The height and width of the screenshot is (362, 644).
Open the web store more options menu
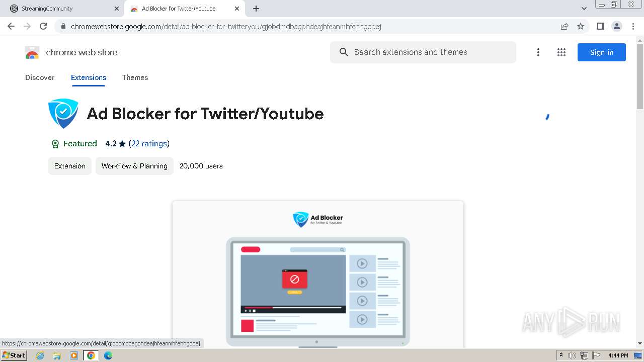click(538, 52)
